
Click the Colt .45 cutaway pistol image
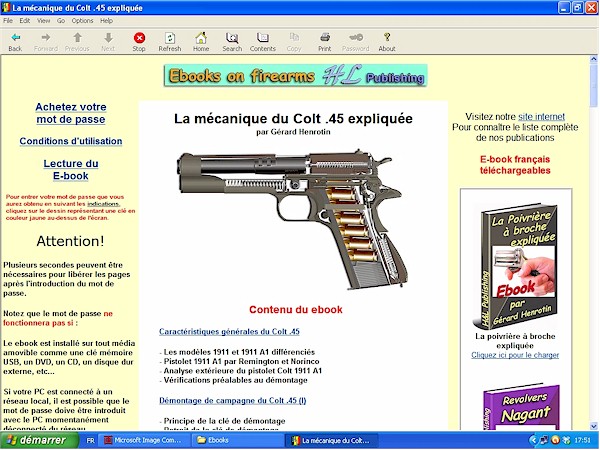(293, 220)
